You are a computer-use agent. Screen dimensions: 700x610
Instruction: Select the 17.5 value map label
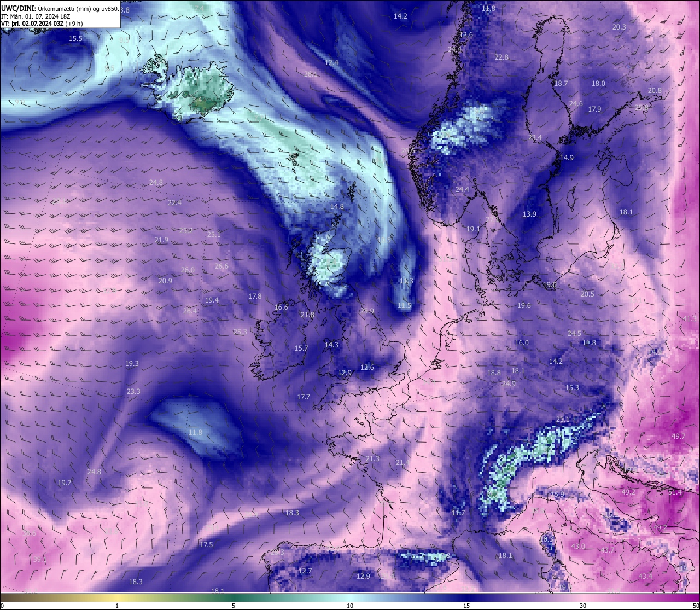(206, 544)
